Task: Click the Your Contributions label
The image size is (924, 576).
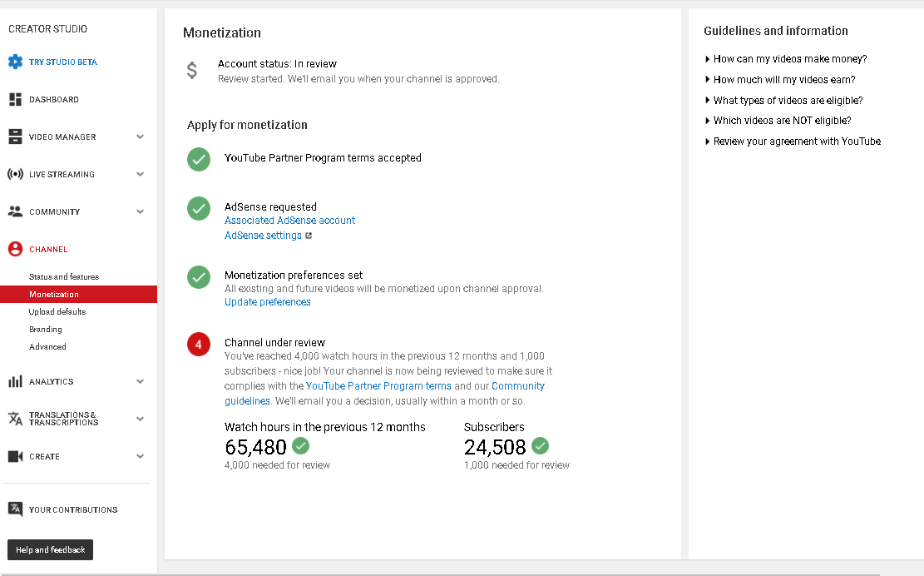Action: point(73,509)
